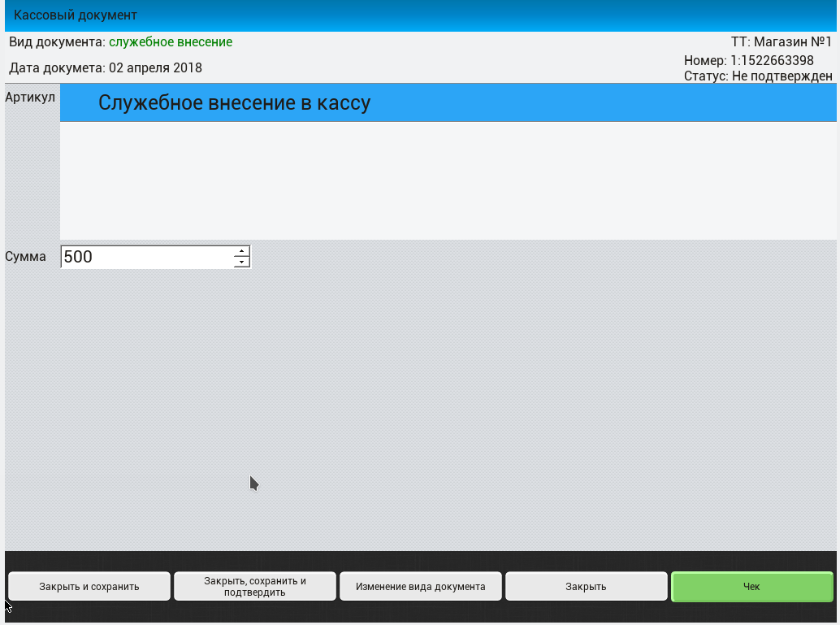Select the 'Служебное внесение в кассу' row
840x625 pixels.
pos(448,102)
